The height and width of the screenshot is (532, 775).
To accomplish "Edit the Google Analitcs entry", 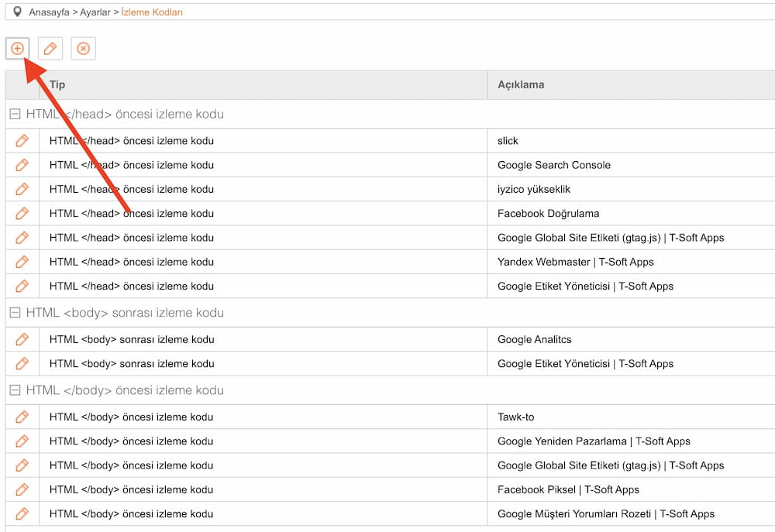I will point(22,338).
